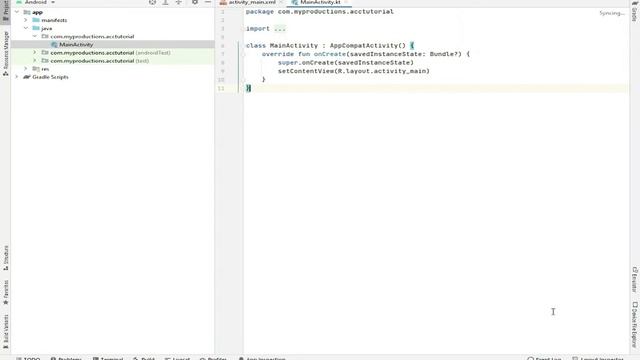This screenshot has width=640, height=360.
Task: Collapse the java folder
Action: [26, 28]
